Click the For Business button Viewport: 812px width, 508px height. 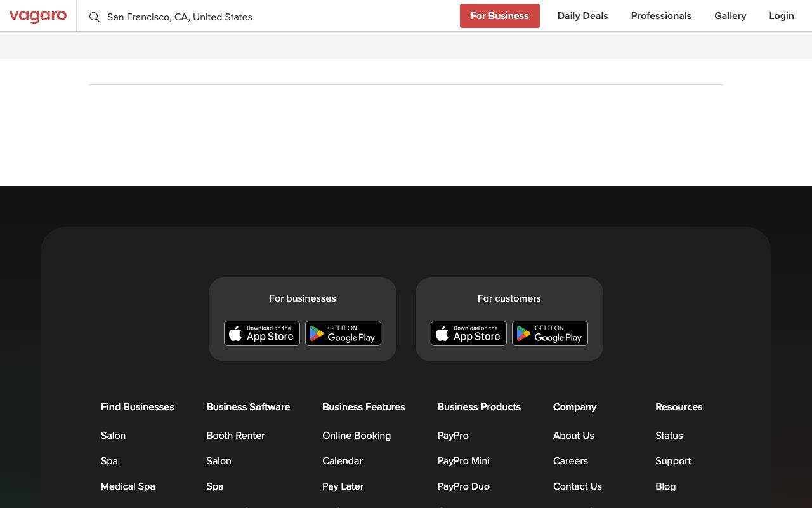[x=499, y=16]
